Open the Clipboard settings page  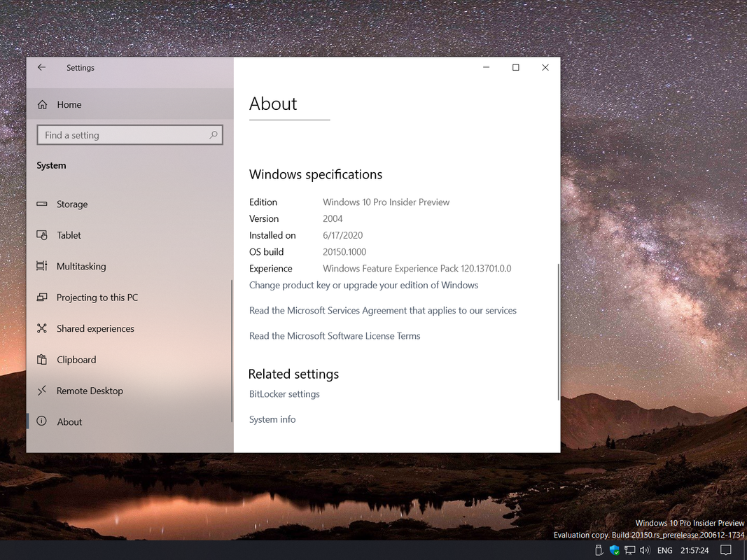pos(129,360)
